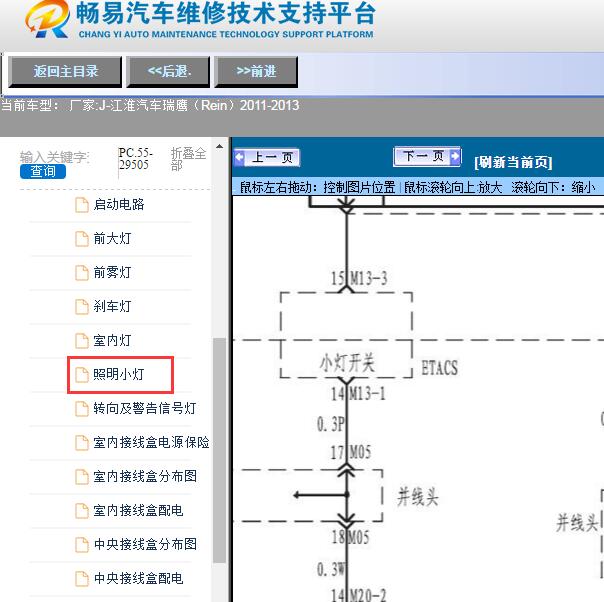Screen dimensions: 604x602
Task: Click the 室内接线盒电源保险 document icon
Action: pos(82,443)
